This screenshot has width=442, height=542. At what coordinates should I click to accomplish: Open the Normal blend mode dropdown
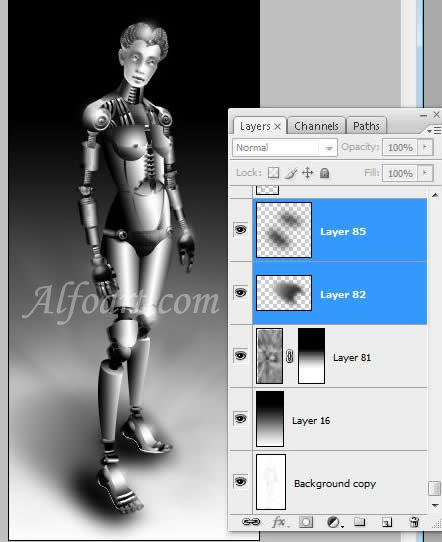coord(285,148)
